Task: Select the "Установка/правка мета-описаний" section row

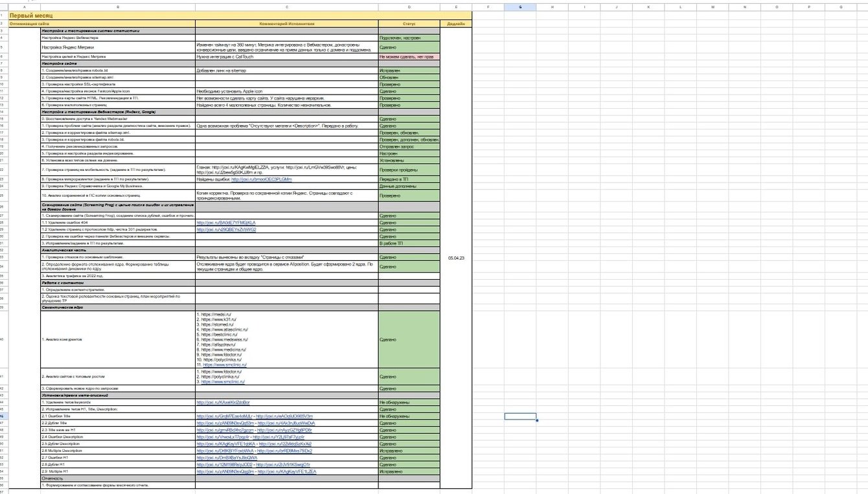Action: pyautogui.click(x=118, y=395)
